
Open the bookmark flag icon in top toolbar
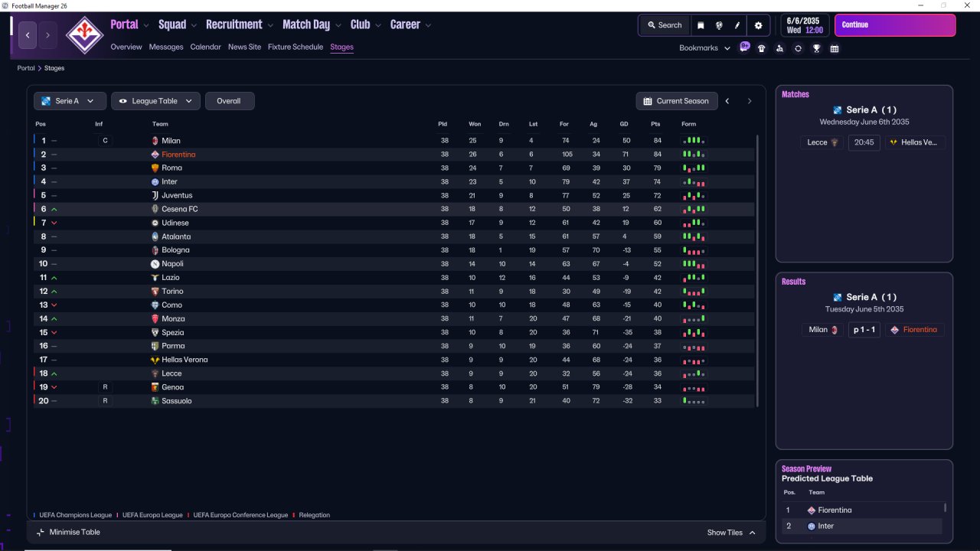[701, 25]
